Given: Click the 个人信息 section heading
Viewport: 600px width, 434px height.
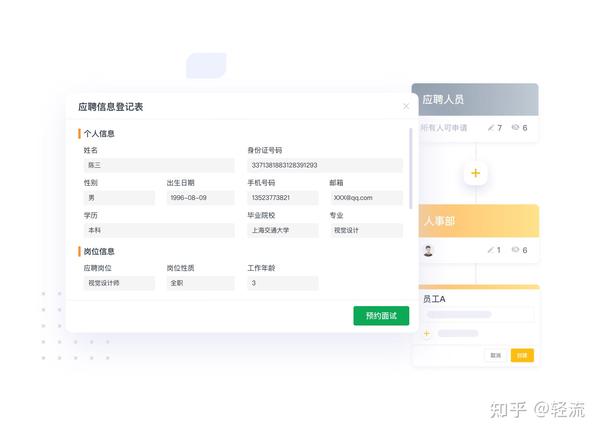Looking at the screenshot, I should 99,134.
